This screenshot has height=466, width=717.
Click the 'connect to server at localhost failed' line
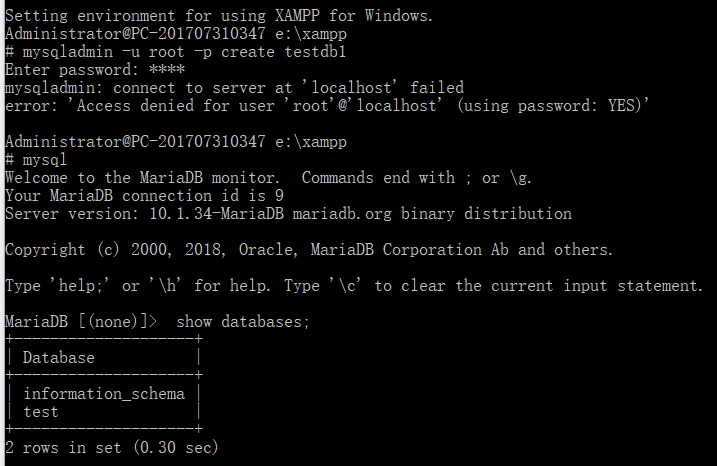234,88
